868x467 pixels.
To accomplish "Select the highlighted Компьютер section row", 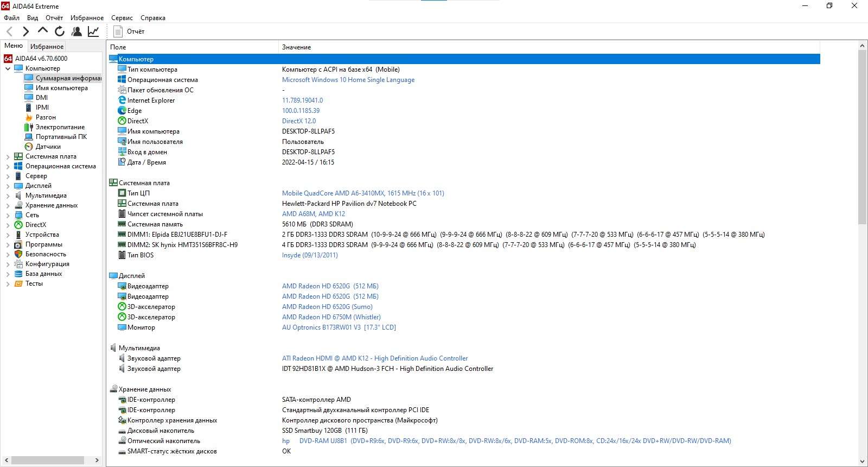I will pos(464,59).
